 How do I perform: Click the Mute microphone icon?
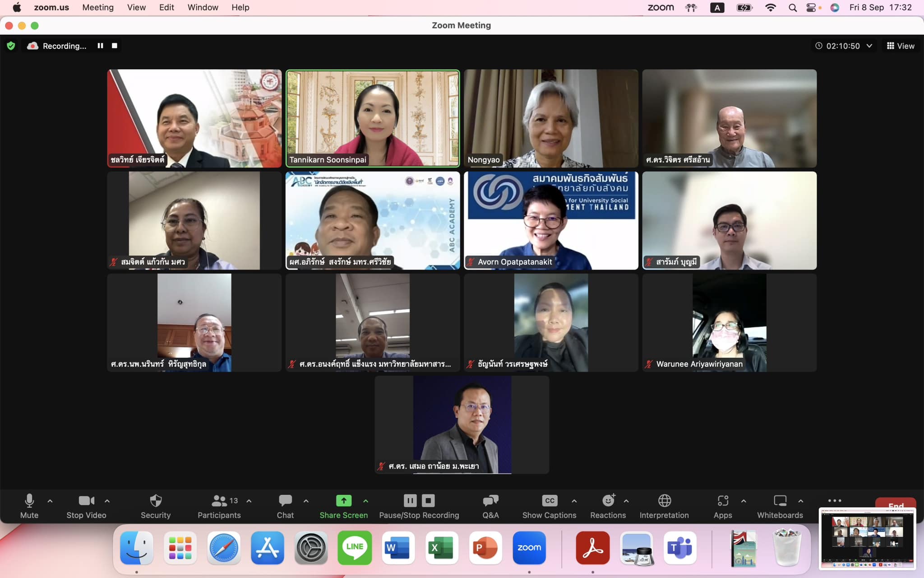click(29, 500)
